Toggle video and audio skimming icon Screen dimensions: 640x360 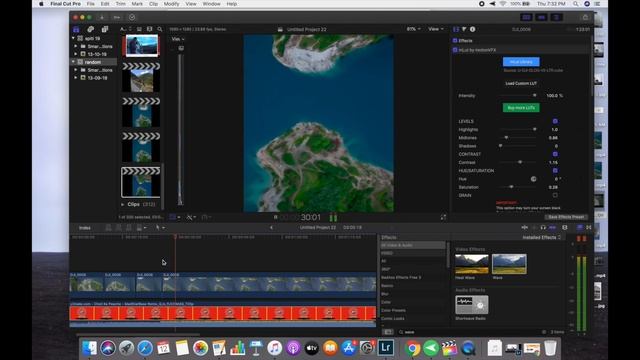[525, 227]
